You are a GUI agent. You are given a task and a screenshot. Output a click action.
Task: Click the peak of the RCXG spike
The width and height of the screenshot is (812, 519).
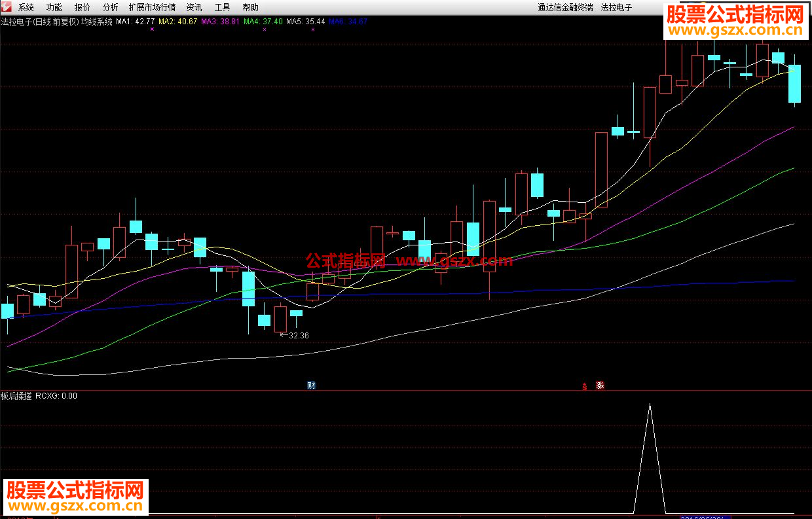pos(650,404)
